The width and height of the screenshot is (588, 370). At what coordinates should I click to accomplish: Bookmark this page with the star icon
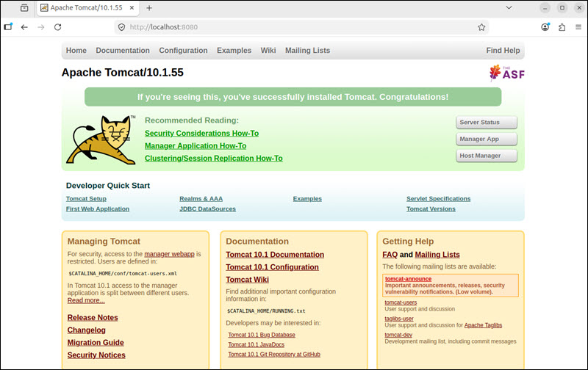point(481,27)
